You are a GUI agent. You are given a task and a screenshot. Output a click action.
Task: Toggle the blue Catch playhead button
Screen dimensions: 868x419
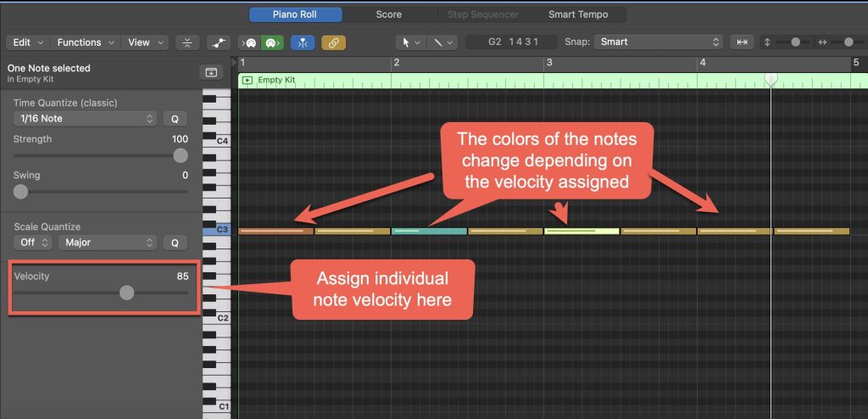(x=301, y=42)
